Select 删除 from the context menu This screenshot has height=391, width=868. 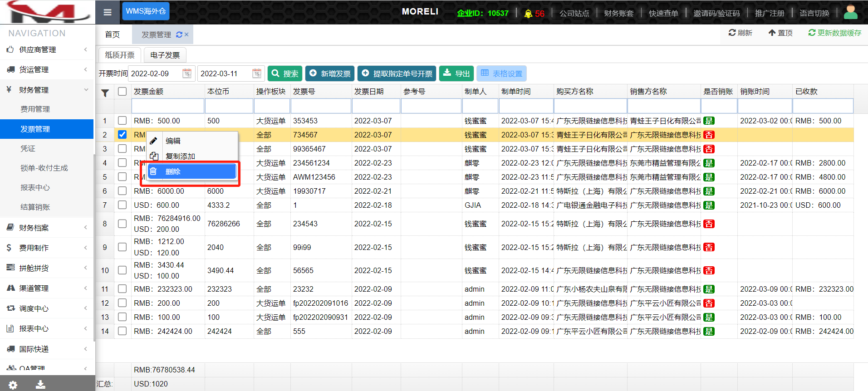tap(191, 171)
